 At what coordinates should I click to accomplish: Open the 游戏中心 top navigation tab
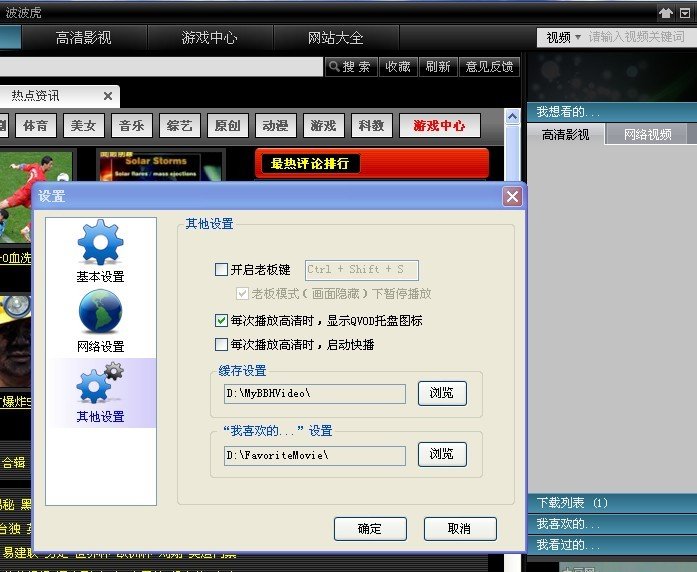pos(209,38)
